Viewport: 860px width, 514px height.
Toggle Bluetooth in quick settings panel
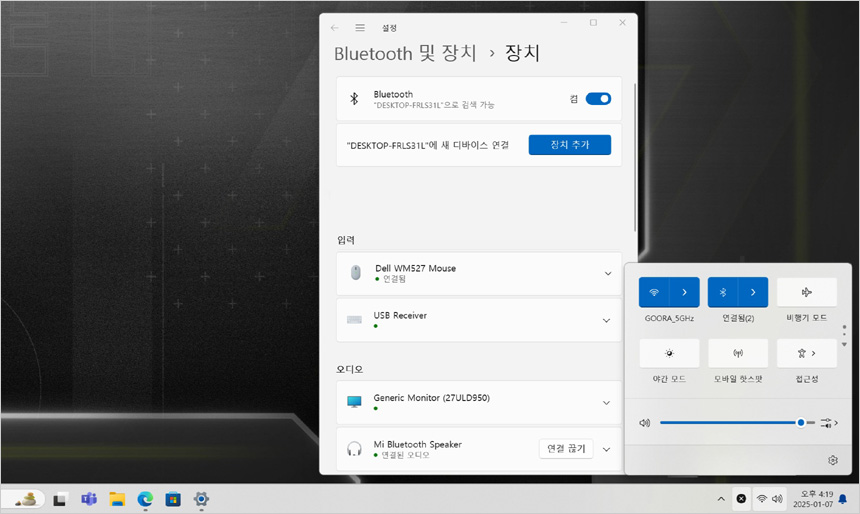723,292
